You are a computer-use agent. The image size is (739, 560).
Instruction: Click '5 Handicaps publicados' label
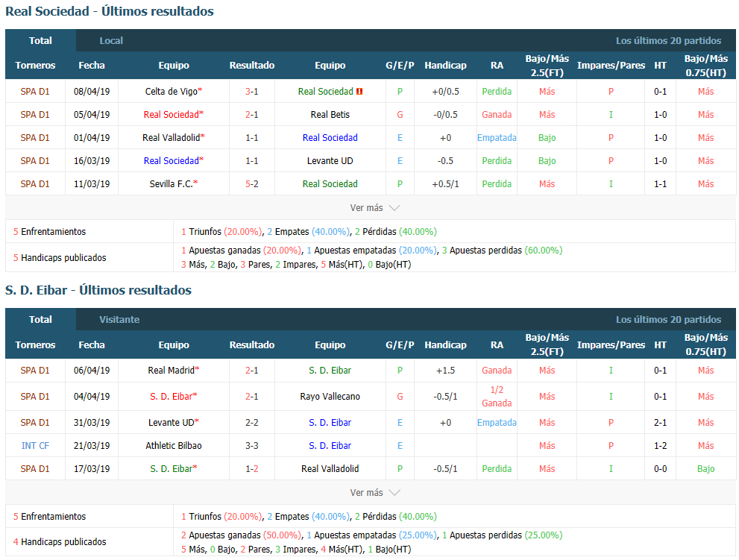(60, 258)
